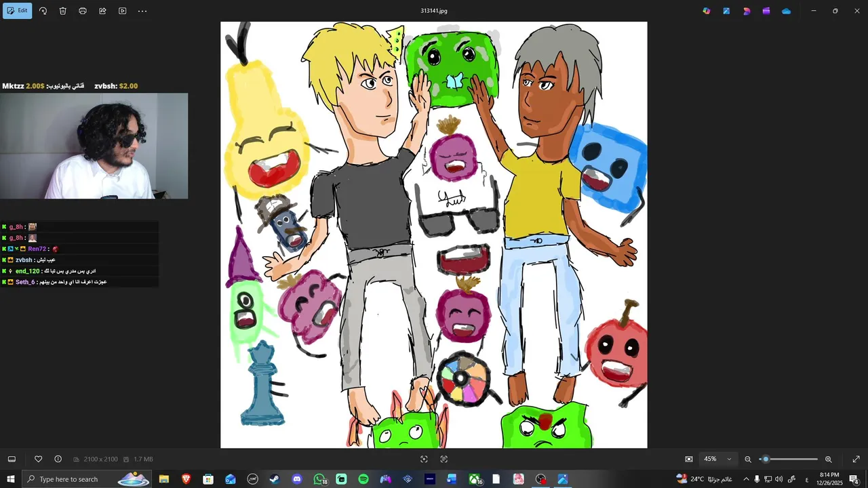Open WhatsApp from the taskbar

[x=319, y=479]
